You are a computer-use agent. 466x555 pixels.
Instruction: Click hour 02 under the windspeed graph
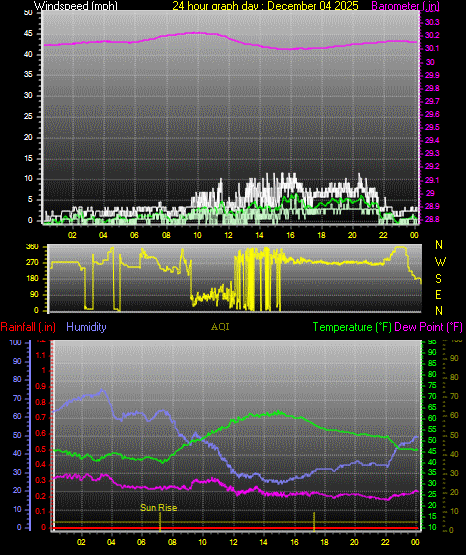tap(72, 235)
